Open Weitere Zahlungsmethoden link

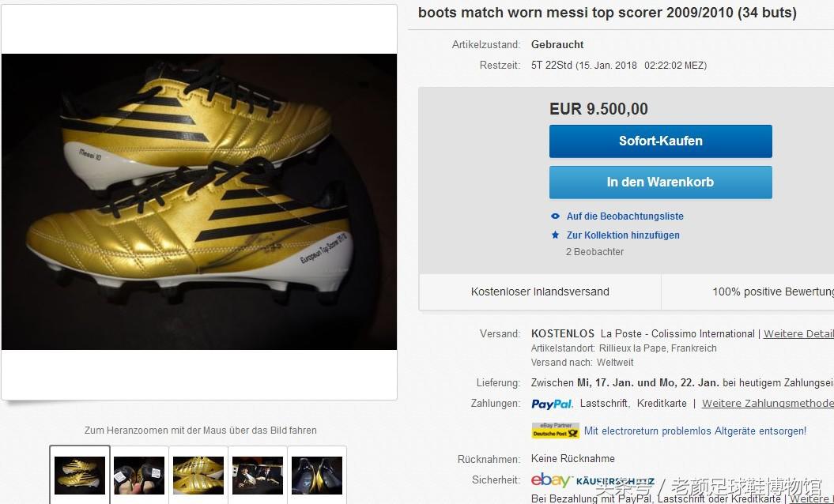tap(767, 404)
